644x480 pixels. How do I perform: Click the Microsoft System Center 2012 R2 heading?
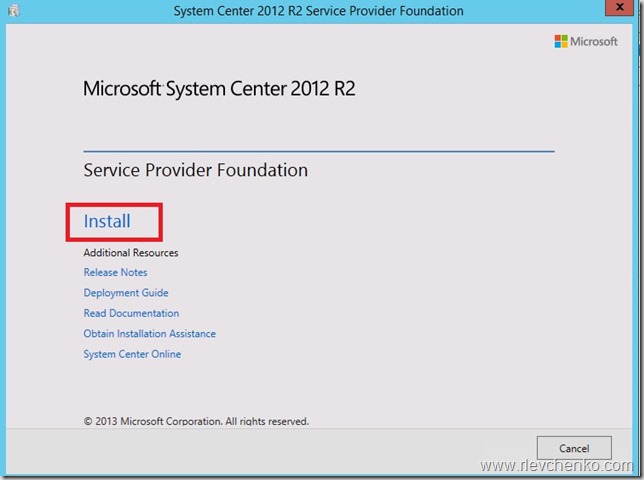pyautogui.click(x=219, y=89)
